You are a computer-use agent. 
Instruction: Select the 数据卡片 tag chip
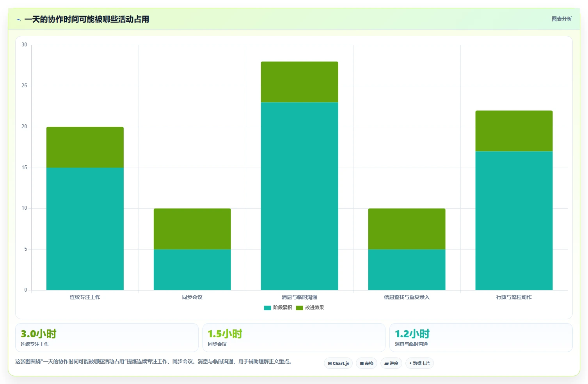pos(419,363)
